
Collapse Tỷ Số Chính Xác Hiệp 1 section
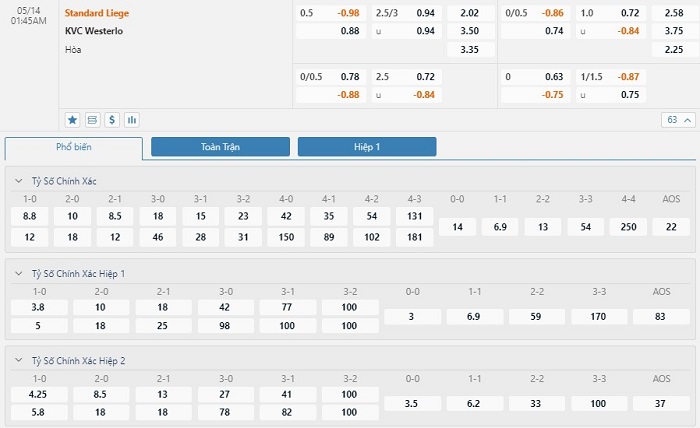19,273
